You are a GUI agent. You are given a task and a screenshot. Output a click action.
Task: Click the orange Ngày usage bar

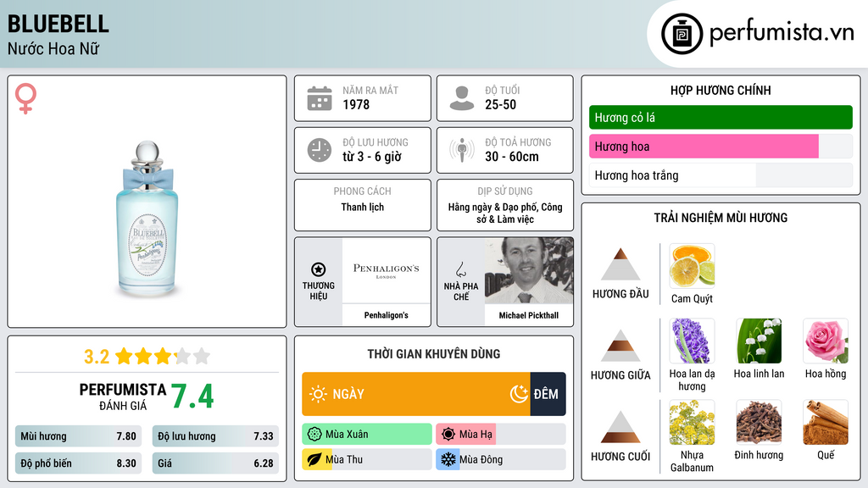[416, 394]
